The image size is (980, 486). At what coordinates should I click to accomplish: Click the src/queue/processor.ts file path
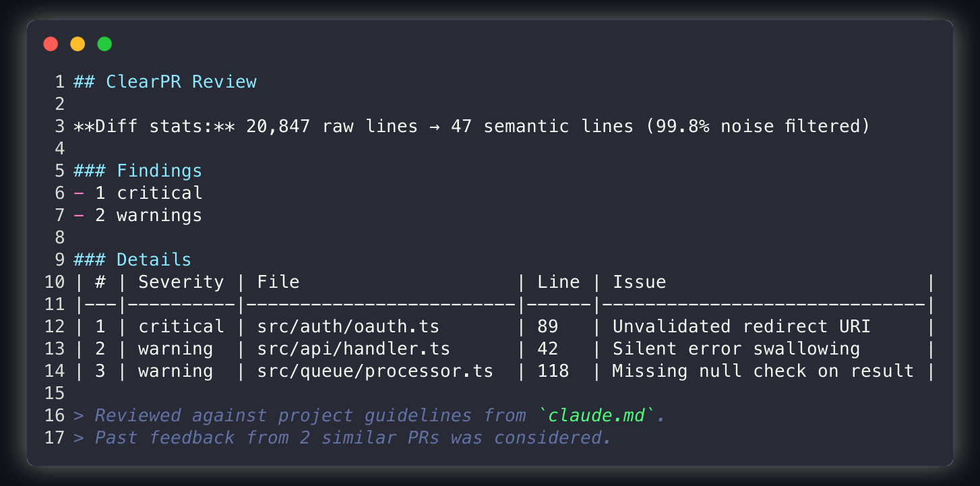point(375,371)
